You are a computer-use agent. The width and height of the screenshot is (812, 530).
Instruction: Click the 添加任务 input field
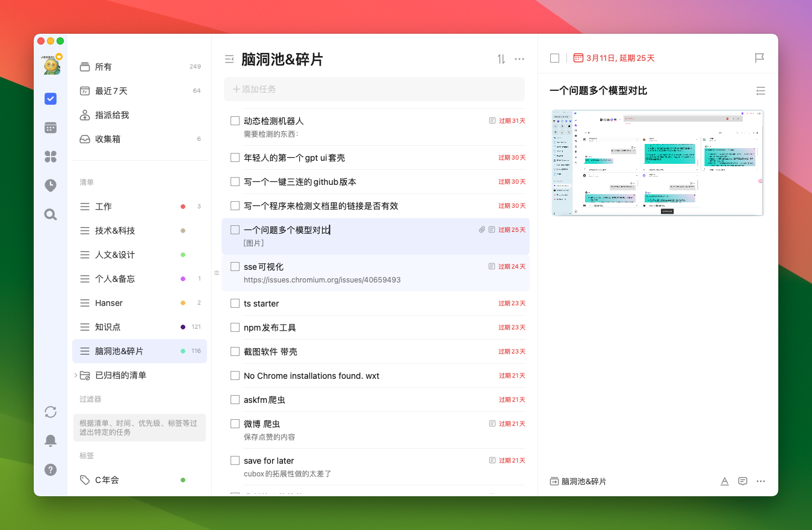click(374, 89)
